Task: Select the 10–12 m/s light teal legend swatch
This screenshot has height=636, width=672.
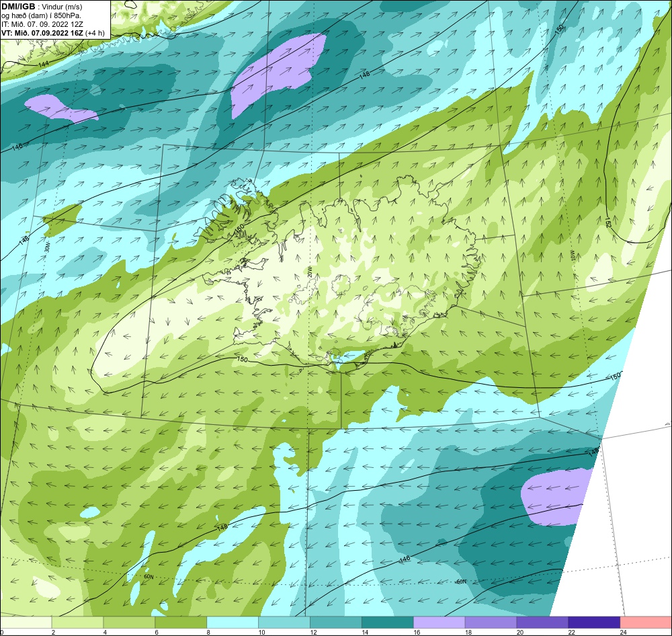Action: pyautogui.click(x=284, y=623)
